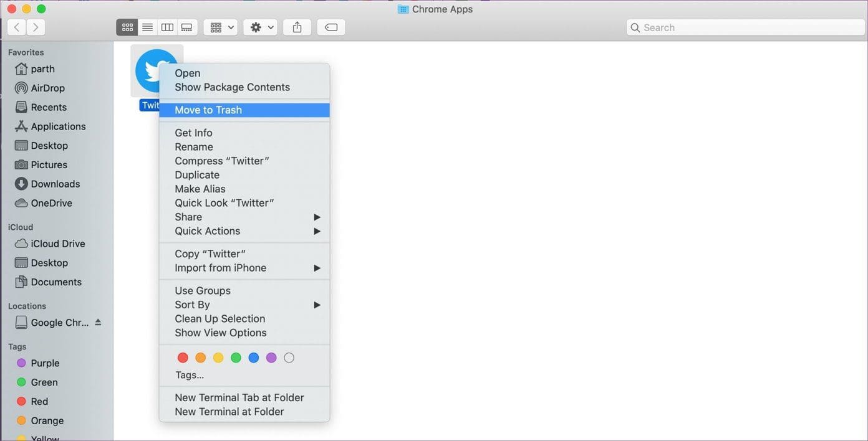Apply the purple tag color dot
Screen dimensions: 868x441
[271, 358]
